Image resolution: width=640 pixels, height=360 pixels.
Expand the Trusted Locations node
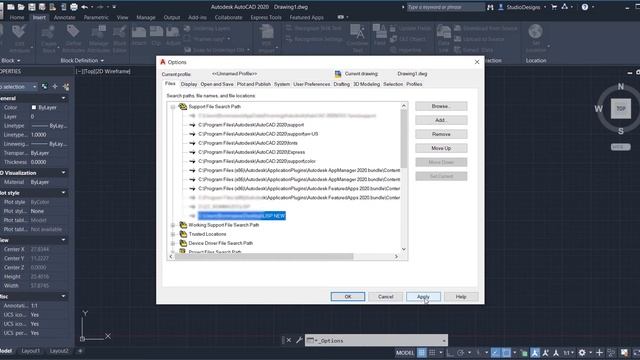[173, 234]
